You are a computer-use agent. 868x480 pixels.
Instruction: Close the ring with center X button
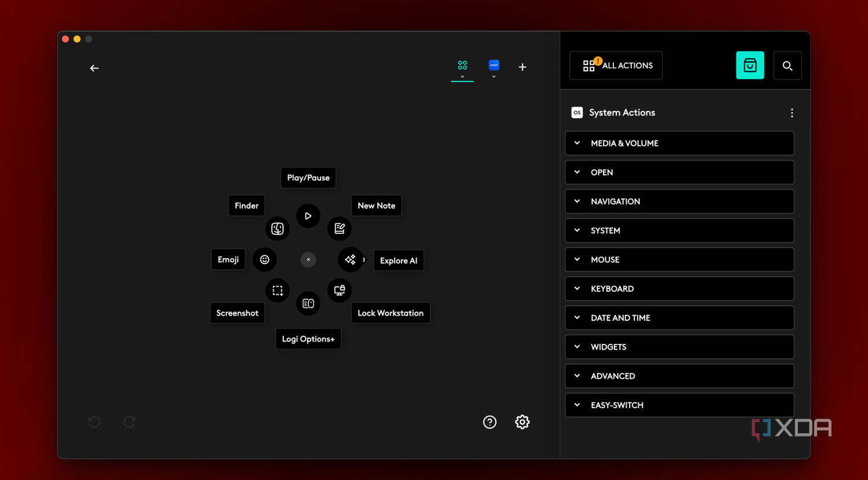[308, 259]
